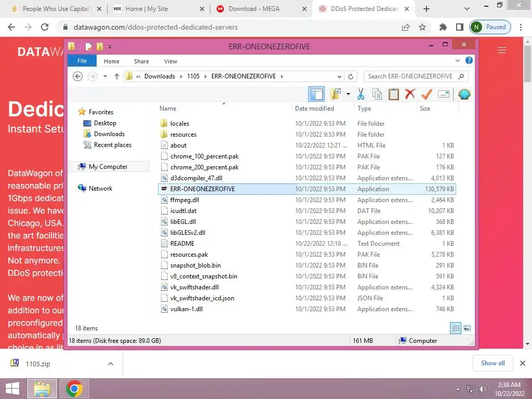Sort by the Date modified column header
The image size is (532, 399).
tap(314, 109)
